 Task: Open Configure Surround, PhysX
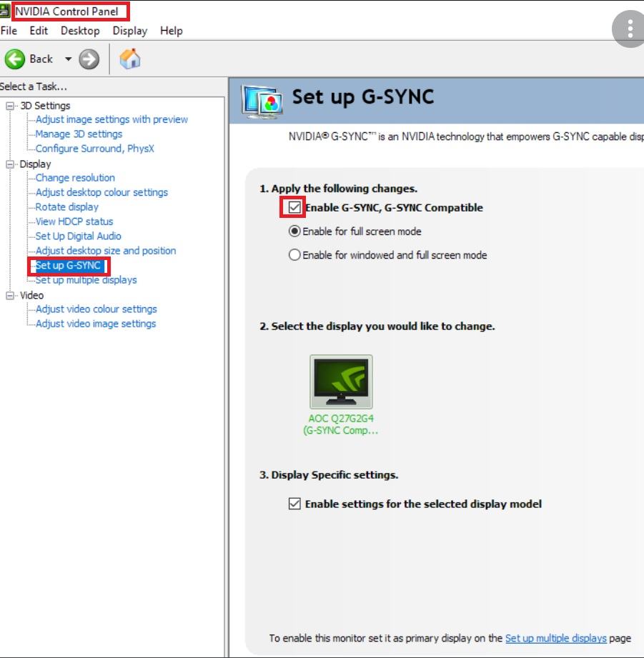coord(95,149)
